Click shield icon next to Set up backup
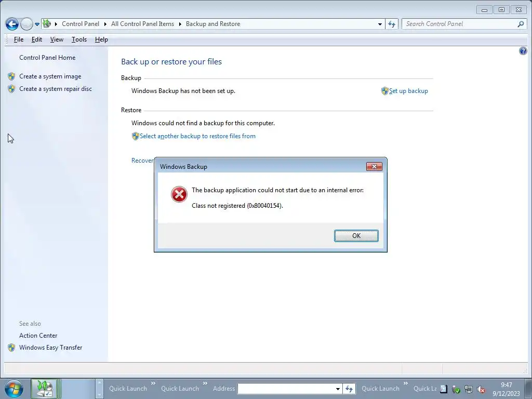 (385, 91)
